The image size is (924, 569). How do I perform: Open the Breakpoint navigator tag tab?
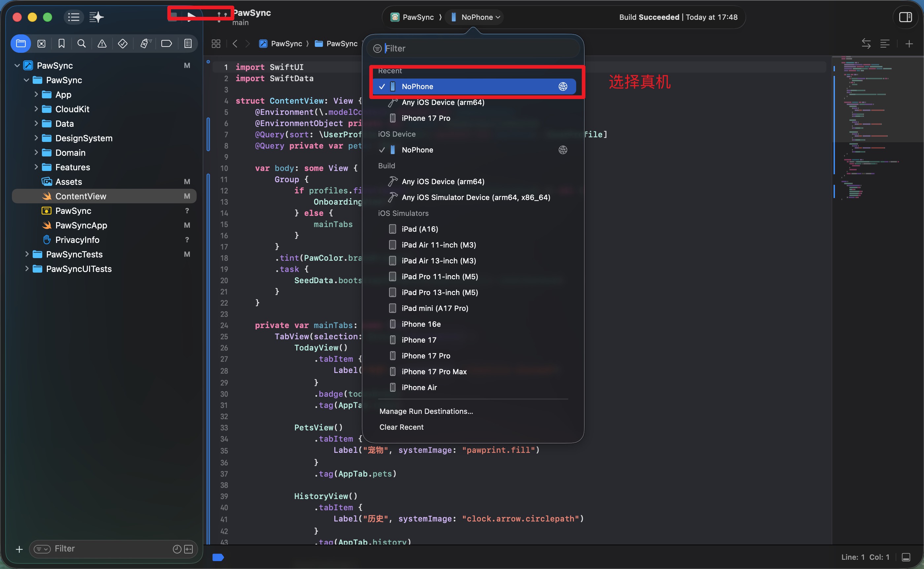(x=166, y=44)
